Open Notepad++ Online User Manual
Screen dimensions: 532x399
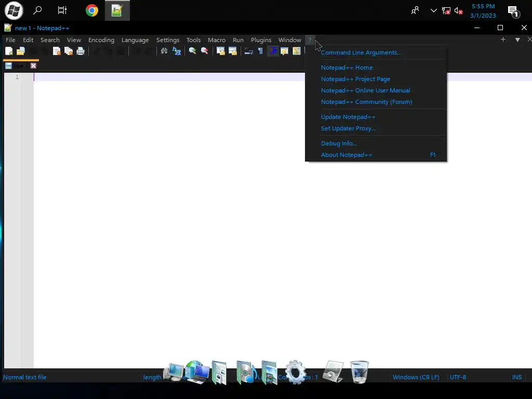(376, 90)
